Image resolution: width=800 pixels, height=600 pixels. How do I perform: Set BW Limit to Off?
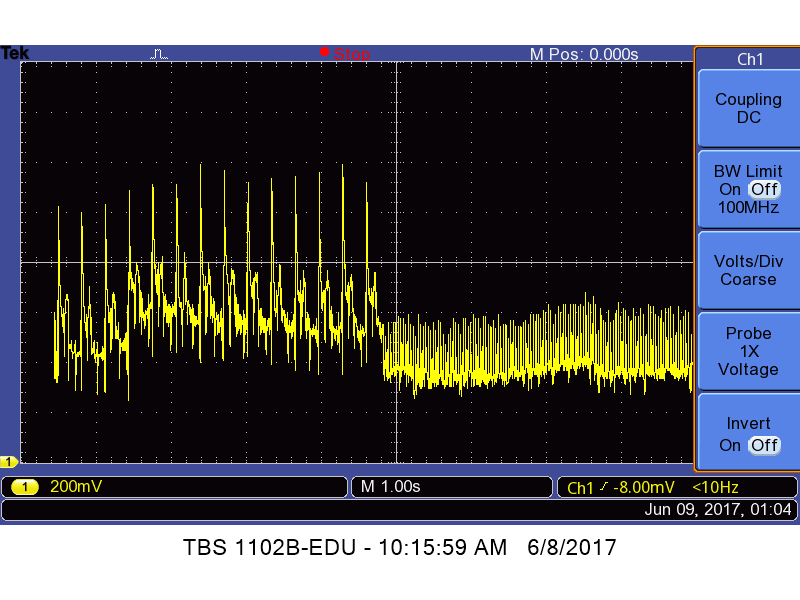tap(764, 189)
